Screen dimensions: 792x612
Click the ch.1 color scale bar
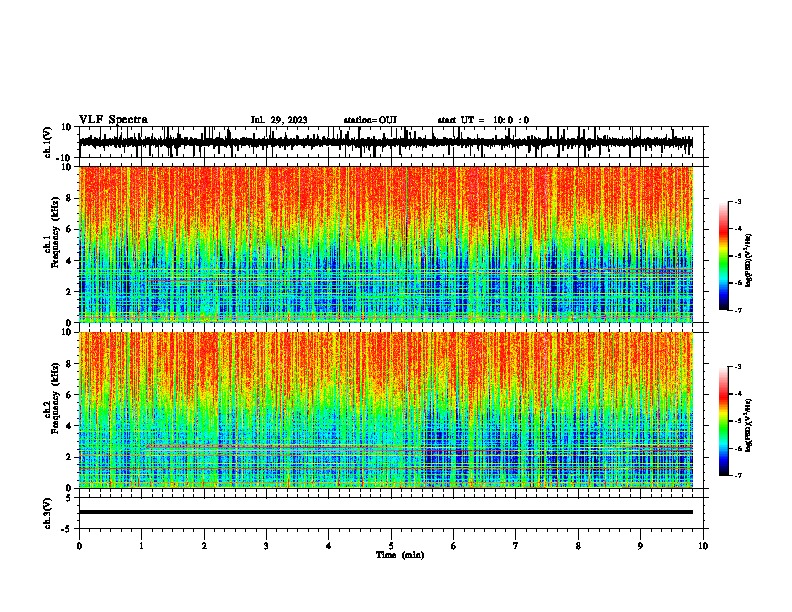pos(723,256)
